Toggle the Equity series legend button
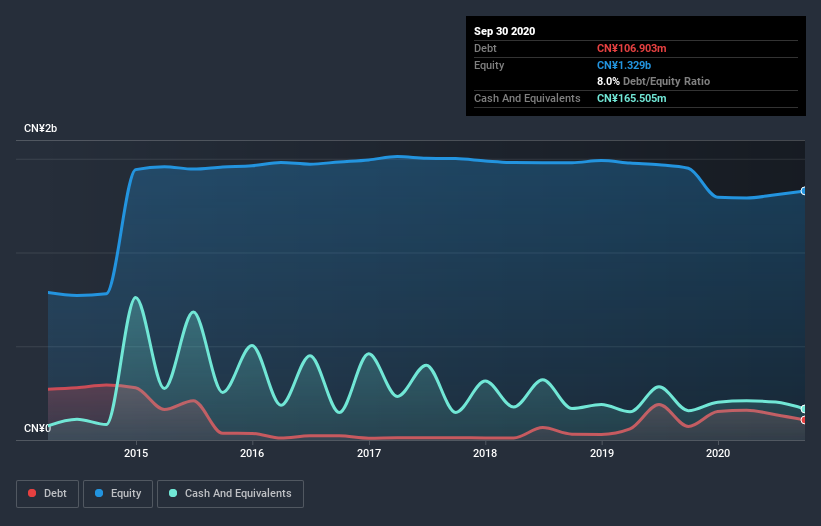 pyautogui.click(x=118, y=494)
